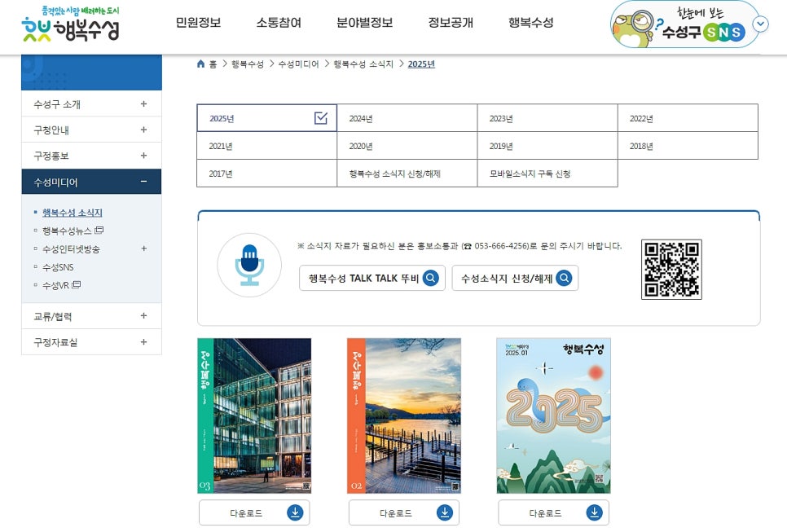The height and width of the screenshot is (532, 787).
Task: Switch to the 2017년 tab
Action: (x=266, y=174)
